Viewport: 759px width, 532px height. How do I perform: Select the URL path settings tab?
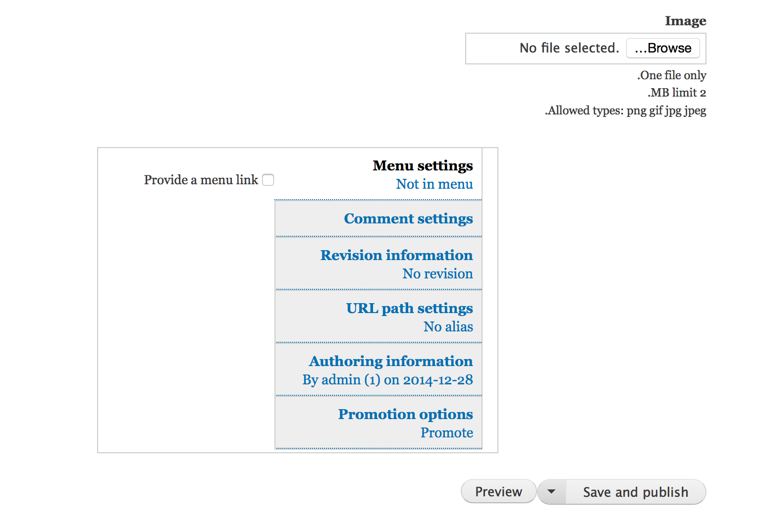[379, 317]
